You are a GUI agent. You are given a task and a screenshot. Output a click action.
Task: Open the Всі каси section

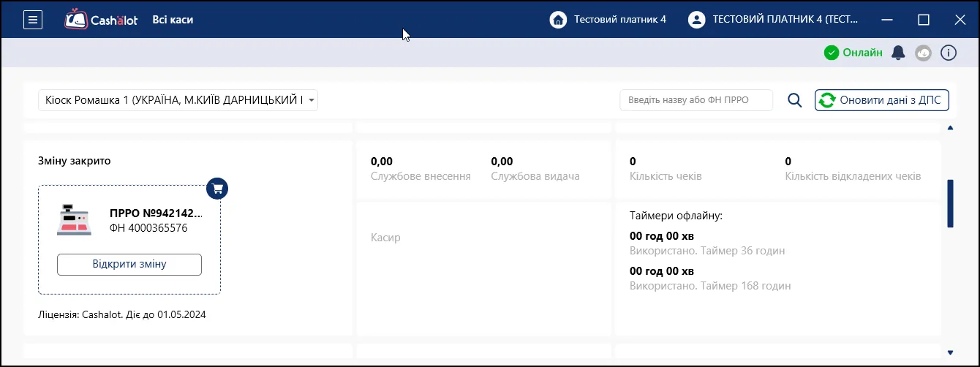pos(173,20)
